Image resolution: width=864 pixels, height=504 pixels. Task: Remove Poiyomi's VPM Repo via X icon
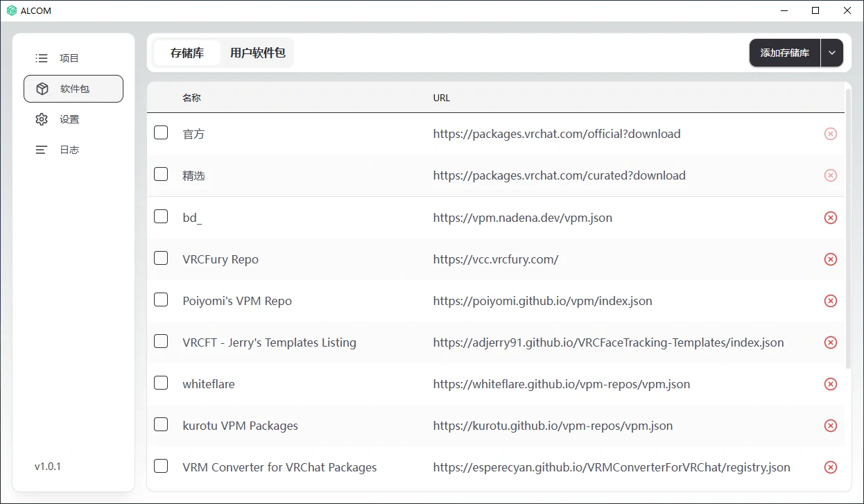point(830,301)
